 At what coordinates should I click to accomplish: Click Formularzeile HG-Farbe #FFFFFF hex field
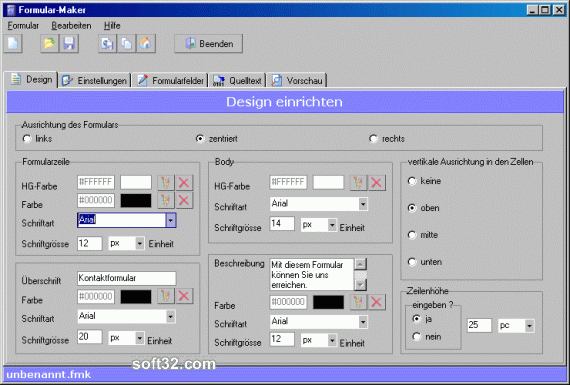click(96, 183)
